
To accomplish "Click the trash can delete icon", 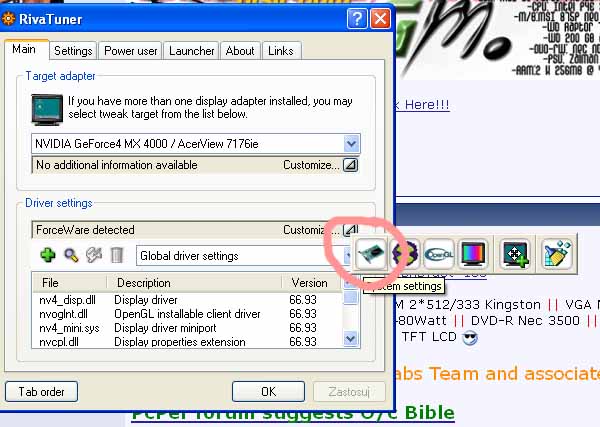I will tap(117, 255).
